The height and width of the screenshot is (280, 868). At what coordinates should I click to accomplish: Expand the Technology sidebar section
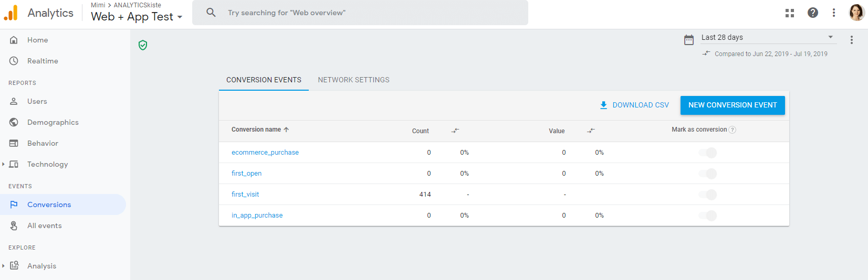click(x=4, y=164)
